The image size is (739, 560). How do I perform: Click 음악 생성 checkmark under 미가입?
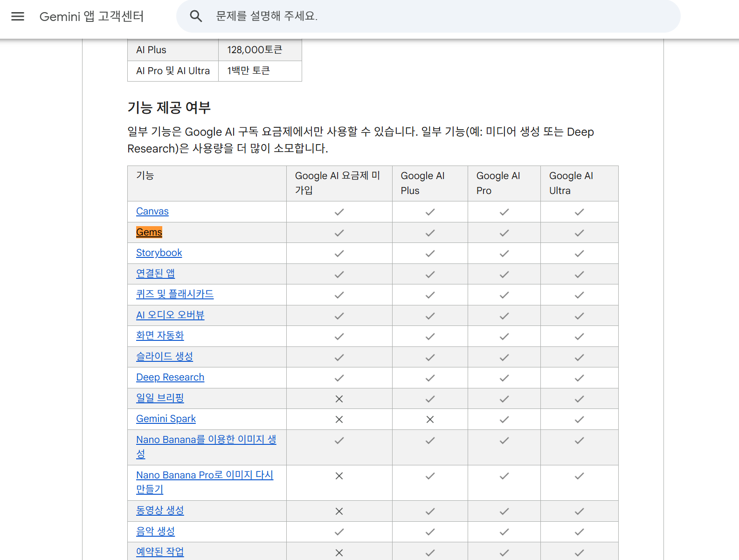pos(339,532)
